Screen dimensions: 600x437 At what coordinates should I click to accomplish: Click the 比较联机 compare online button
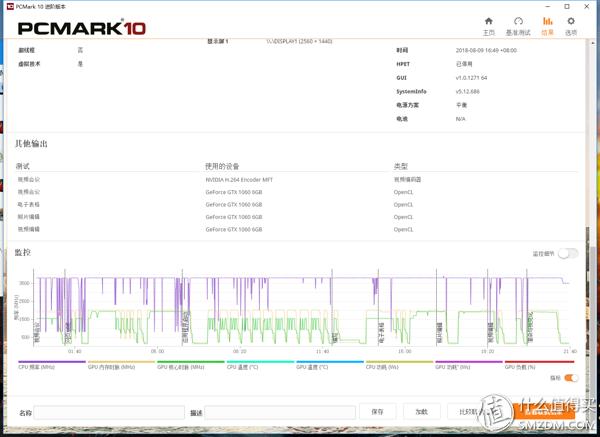[468, 412]
